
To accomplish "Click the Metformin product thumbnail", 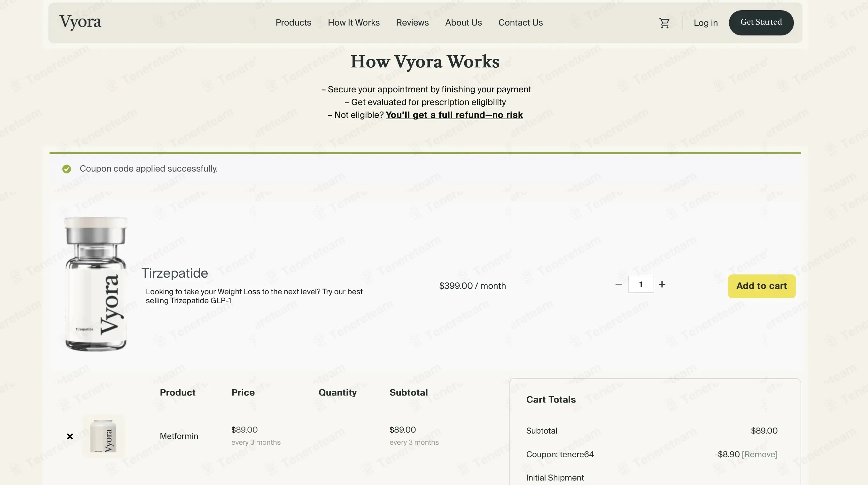I will point(103,436).
